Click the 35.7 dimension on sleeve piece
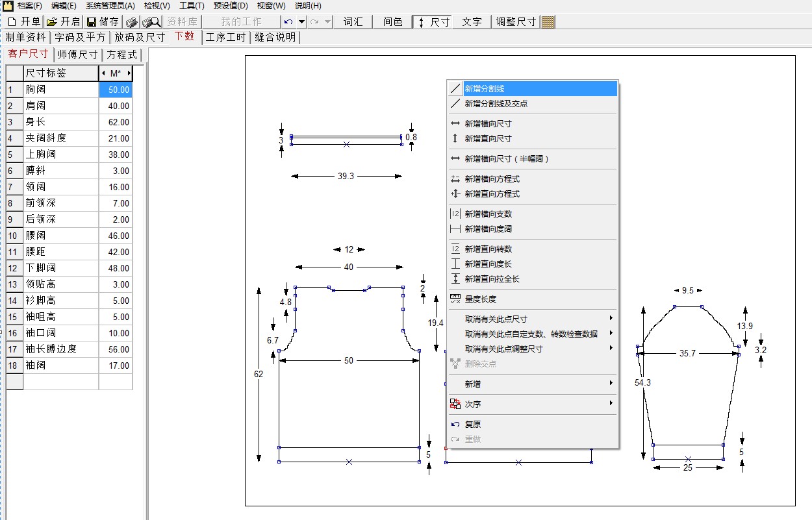812x520 pixels. click(687, 354)
